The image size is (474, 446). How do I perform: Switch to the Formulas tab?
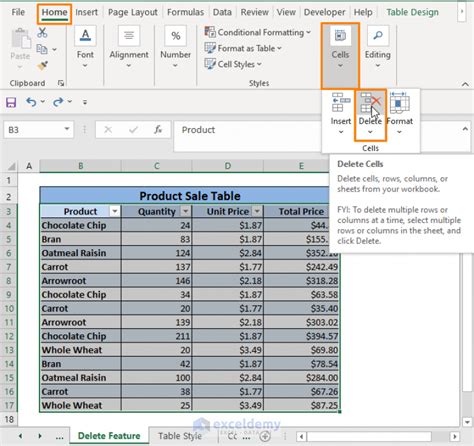pos(185,12)
